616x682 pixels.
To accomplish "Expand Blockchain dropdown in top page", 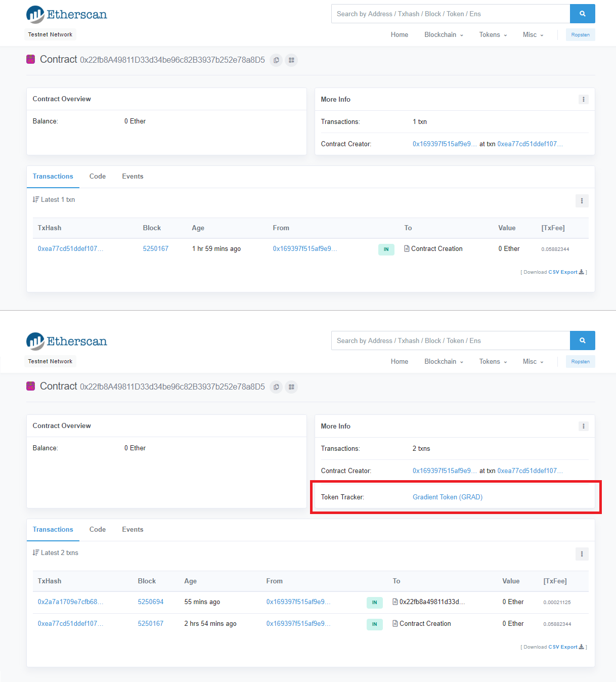I will click(444, 34).
